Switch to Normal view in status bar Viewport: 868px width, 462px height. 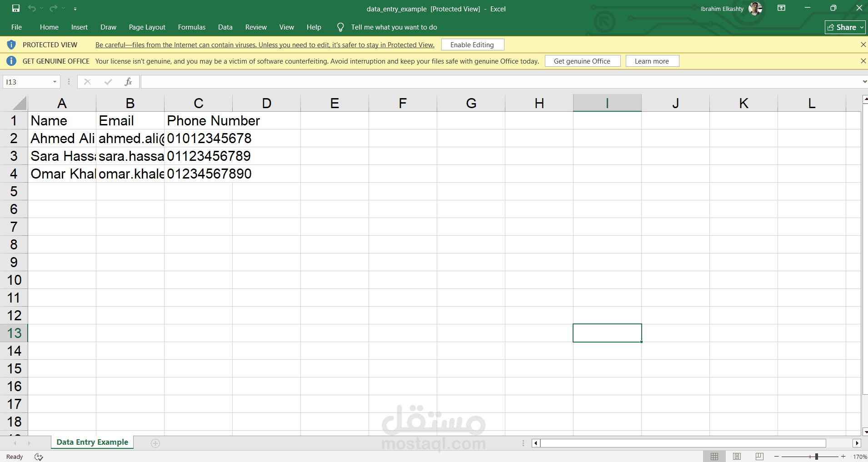point(714,457)
